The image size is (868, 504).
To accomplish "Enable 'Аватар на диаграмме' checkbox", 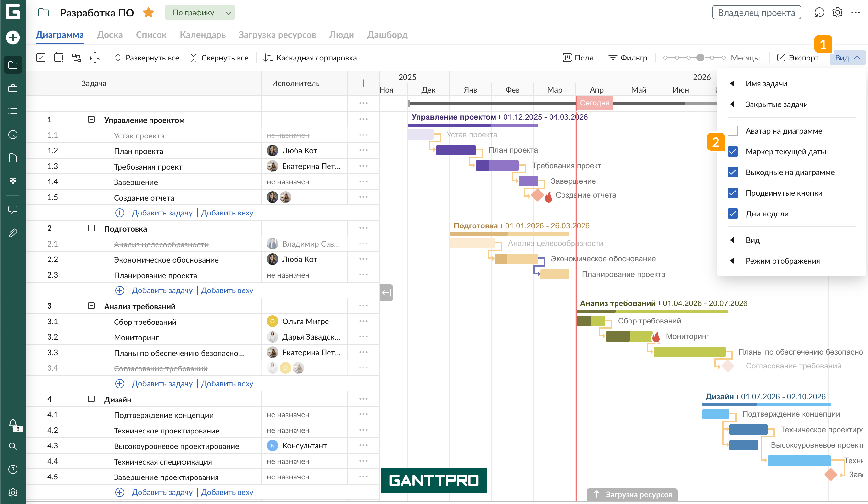I will point(733,131).
